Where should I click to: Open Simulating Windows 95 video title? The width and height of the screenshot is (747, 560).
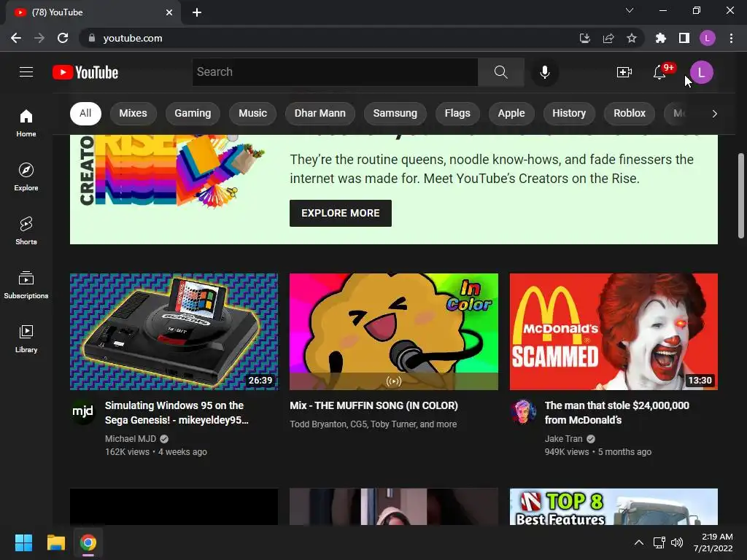pyautogui.click(x=177, y=413)
